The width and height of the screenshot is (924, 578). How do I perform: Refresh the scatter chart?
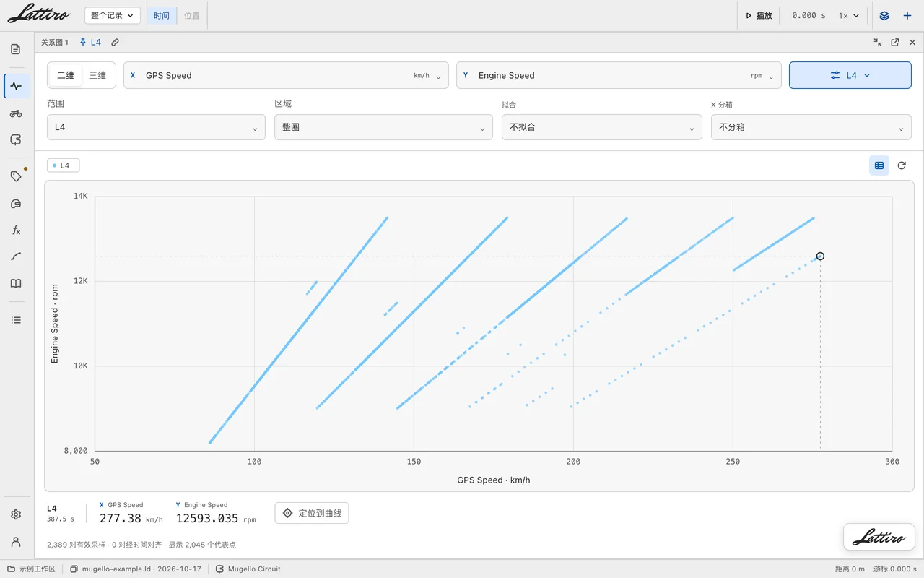tap(902, 165)
